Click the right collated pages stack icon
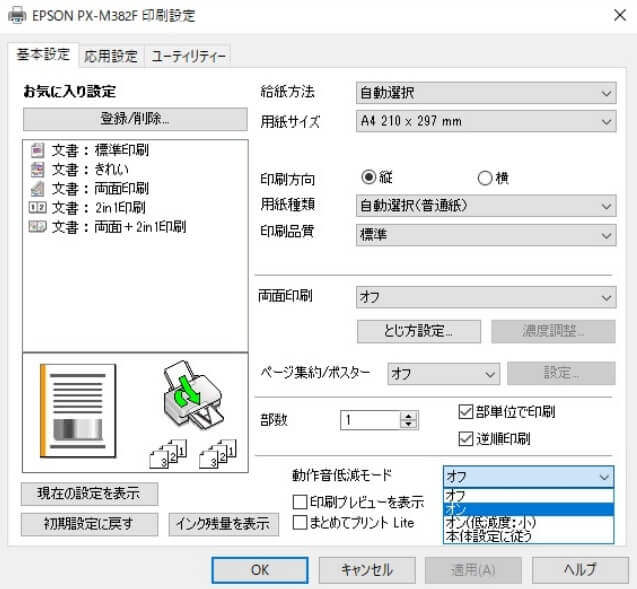The height and width of the screenshot is (589, 637). [218, 454]
